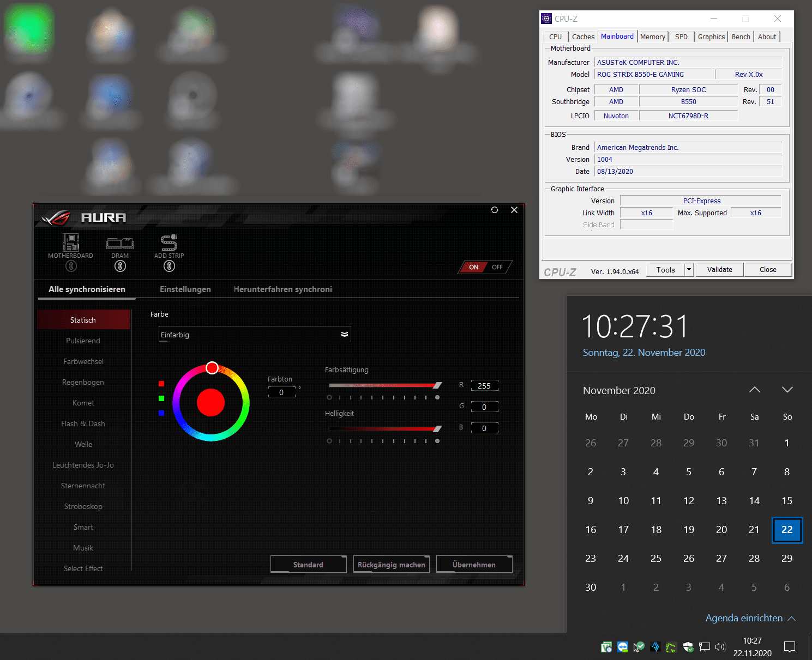The image size is (812, 660).
Task: Click the Close button in CPU-Z
Action: coord(768,270)
